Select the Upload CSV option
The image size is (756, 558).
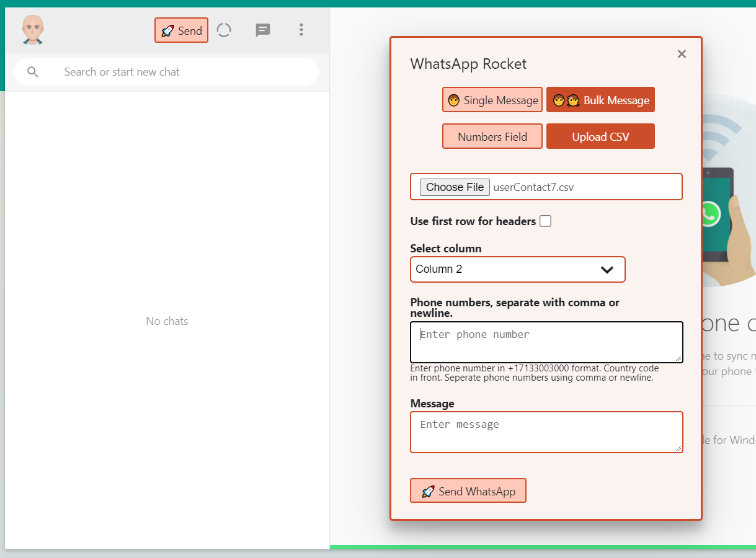[600, 136]
